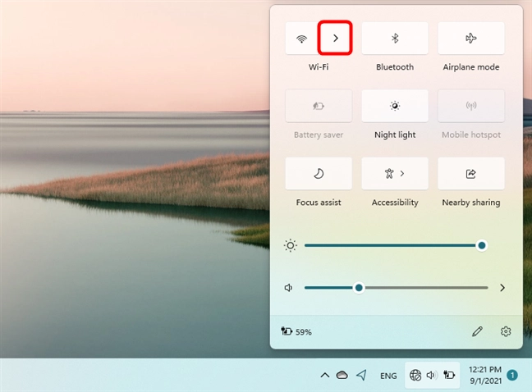Toggle Nearby sharing tile
Image resolution: width=532 pixels, height=392 pixels.
click(x=471, y=174)
